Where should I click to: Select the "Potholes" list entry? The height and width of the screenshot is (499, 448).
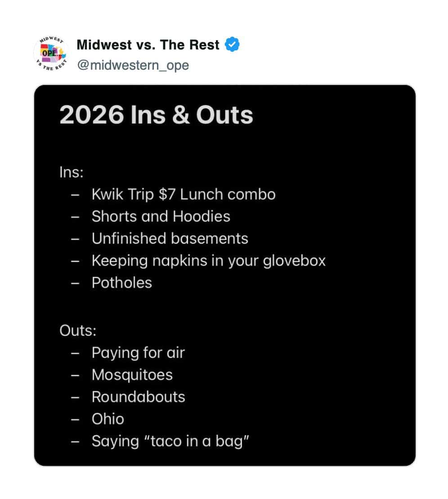121,282
